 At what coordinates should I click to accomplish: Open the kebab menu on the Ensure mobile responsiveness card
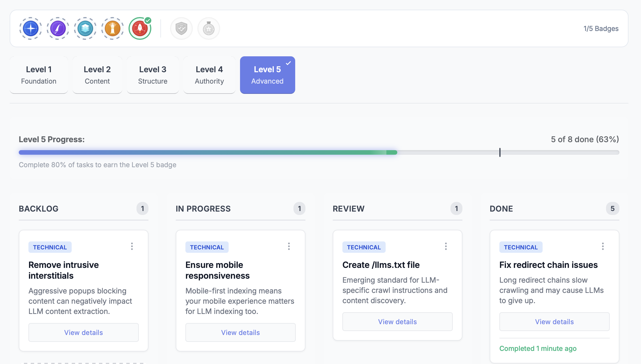289,247
